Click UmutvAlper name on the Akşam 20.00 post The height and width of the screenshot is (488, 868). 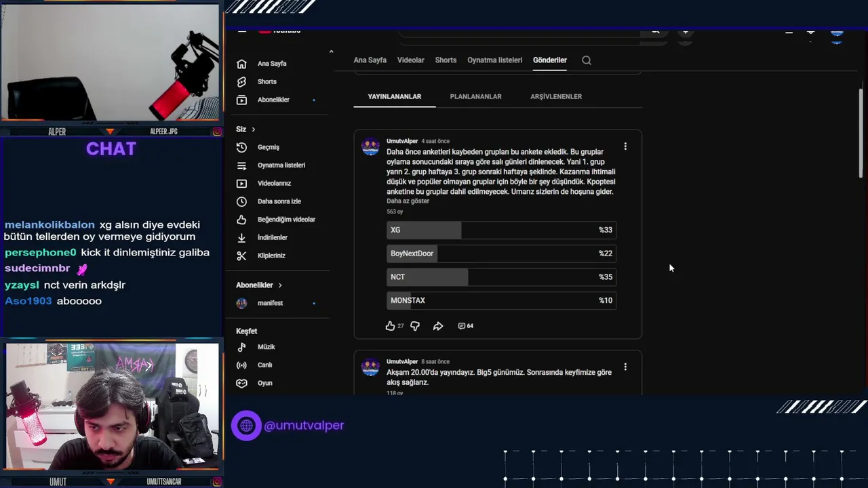[402, 362]
